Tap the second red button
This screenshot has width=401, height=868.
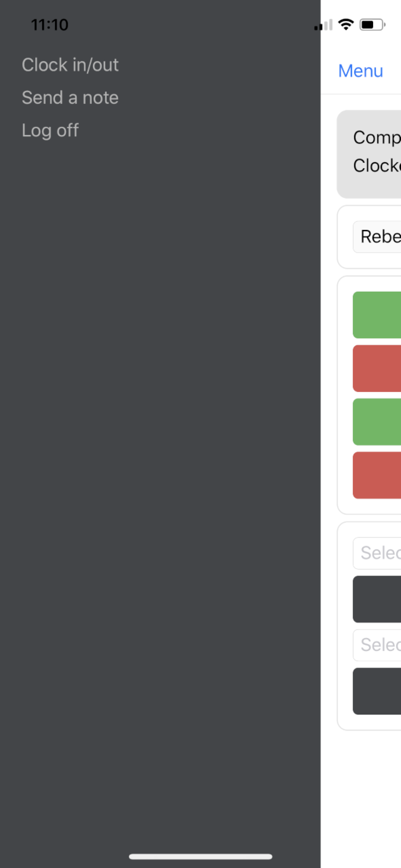(x=377, y=475)
